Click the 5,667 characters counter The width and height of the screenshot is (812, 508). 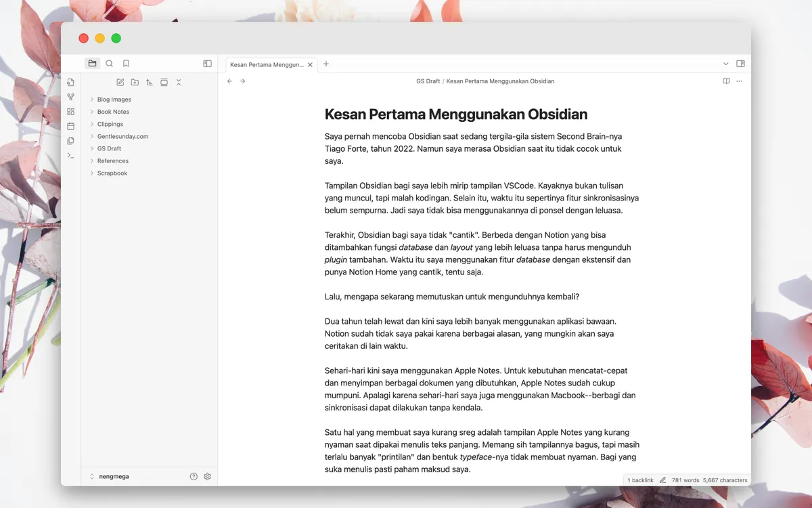pyautogui.click(x=725, y=480)
